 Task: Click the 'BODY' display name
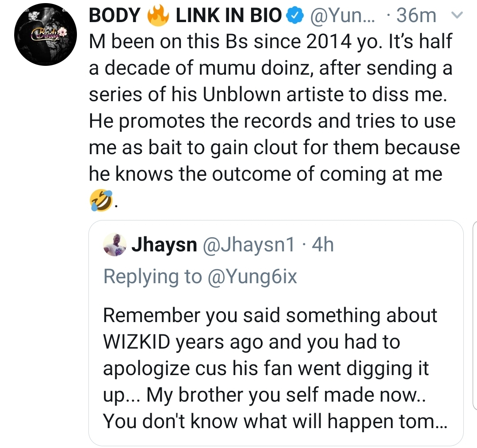point(114,16)
